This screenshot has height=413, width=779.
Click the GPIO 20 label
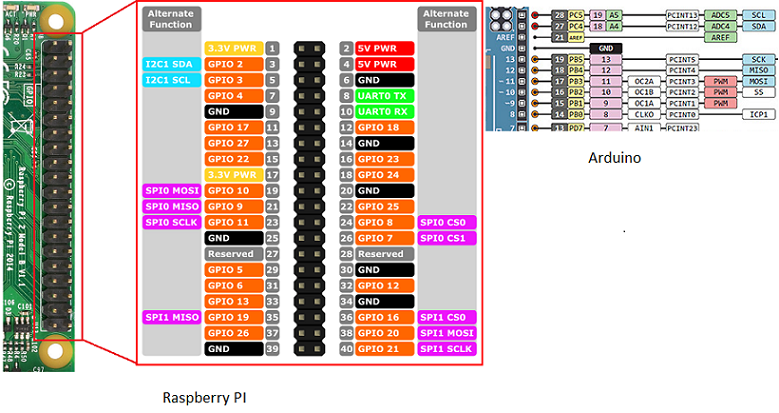(385, 333)
